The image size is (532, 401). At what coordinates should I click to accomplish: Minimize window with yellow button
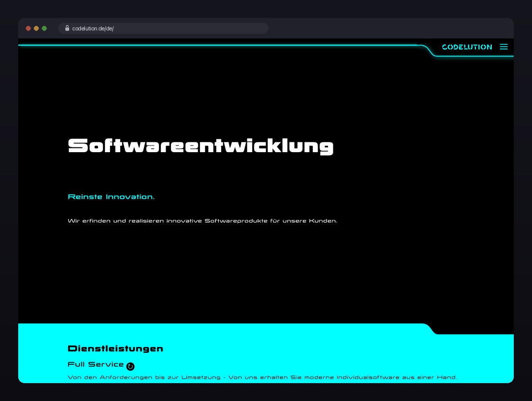[x=36, y=29]
